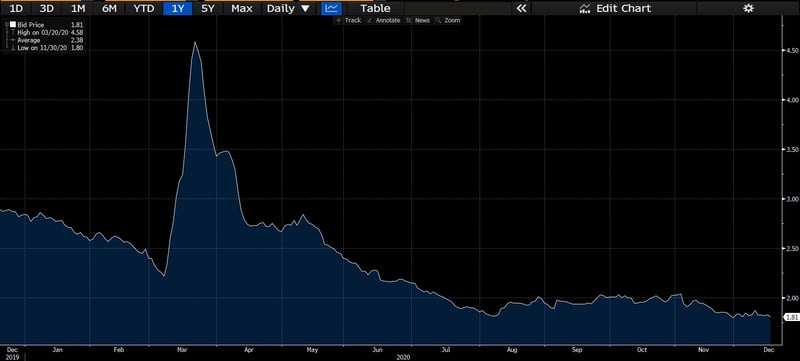This screenshot has width=800, height=361.
Task: Open the Edit Chart button
Action: 615,8
